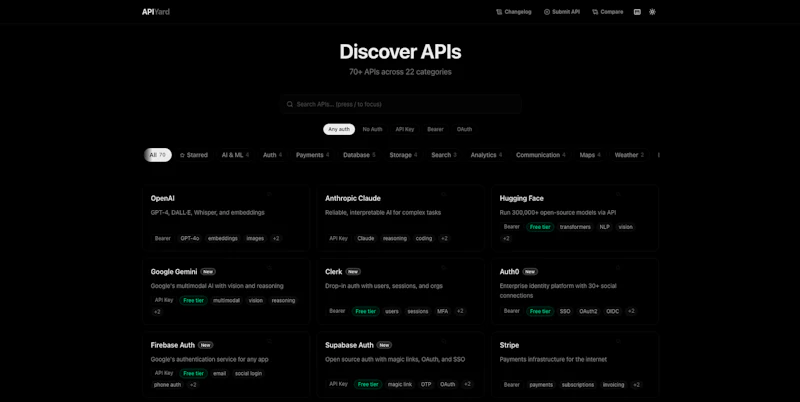
Task: Click the GPT-4o tag on OpenAI card
Action: [x=190, y=238]
